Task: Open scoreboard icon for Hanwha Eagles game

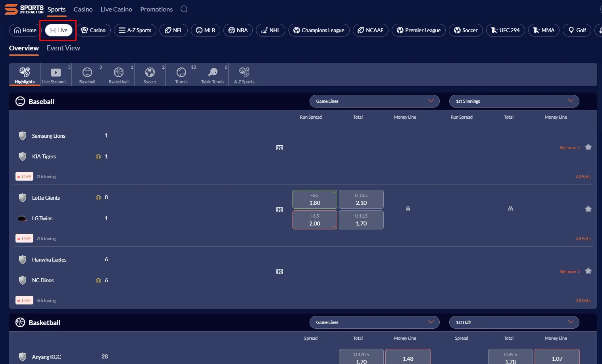Action: pos(279,272)
